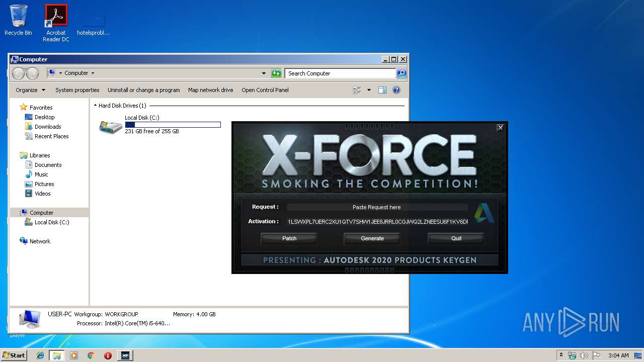Image resolution: width=644 pixels, height=362 pixels.
Task: Click Computer window title bar icon
Action: 15,59
